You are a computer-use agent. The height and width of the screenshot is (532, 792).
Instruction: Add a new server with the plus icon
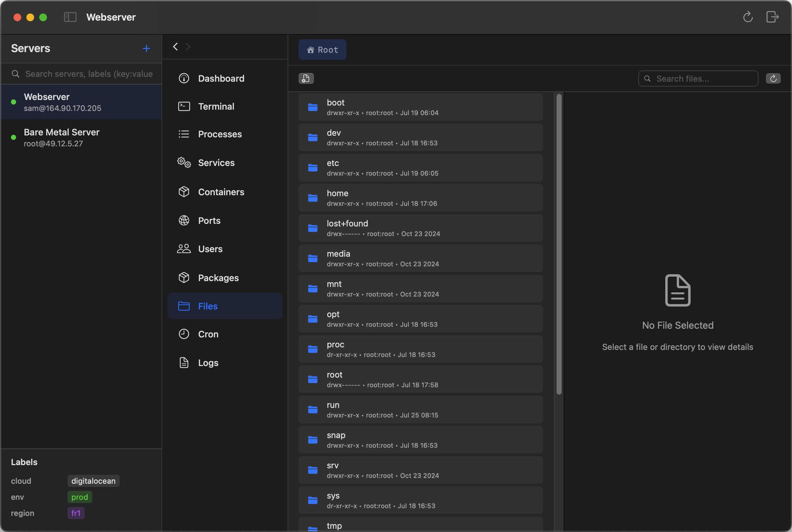point(146,49)
